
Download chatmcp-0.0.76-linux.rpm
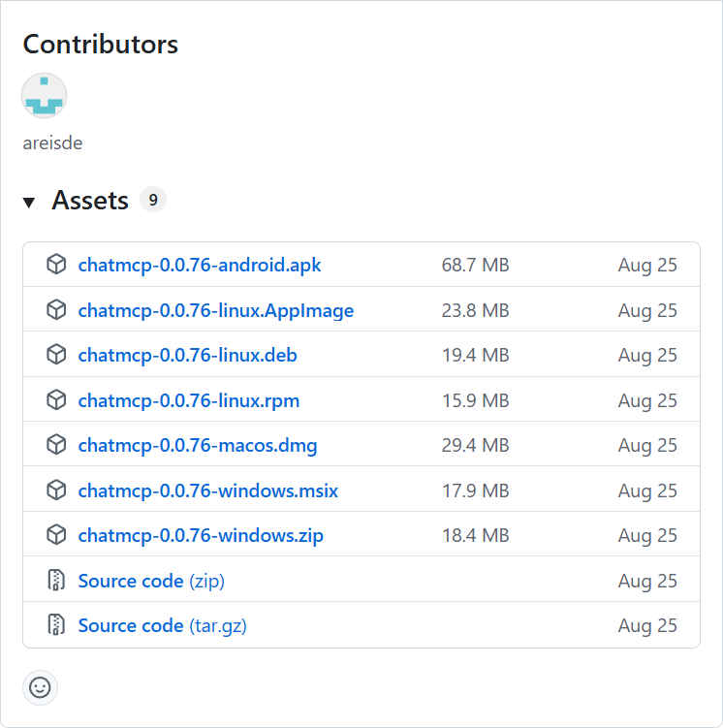[188, 400]
